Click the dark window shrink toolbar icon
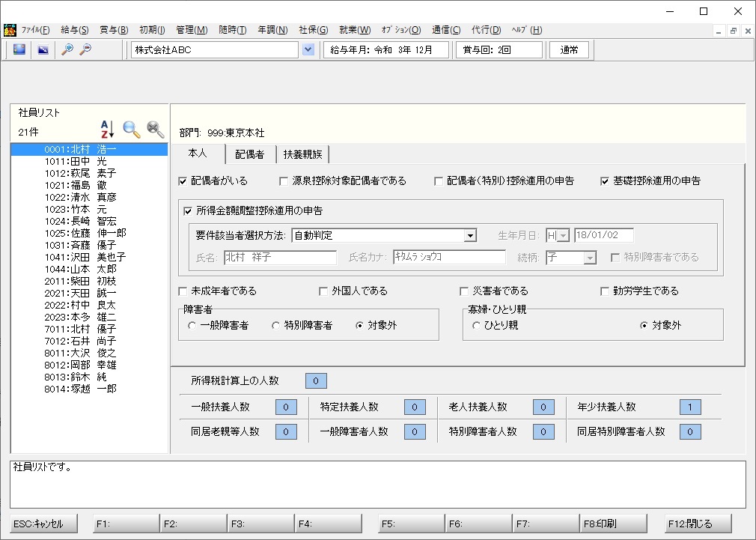756x540 pixels. tap(43, 49)
